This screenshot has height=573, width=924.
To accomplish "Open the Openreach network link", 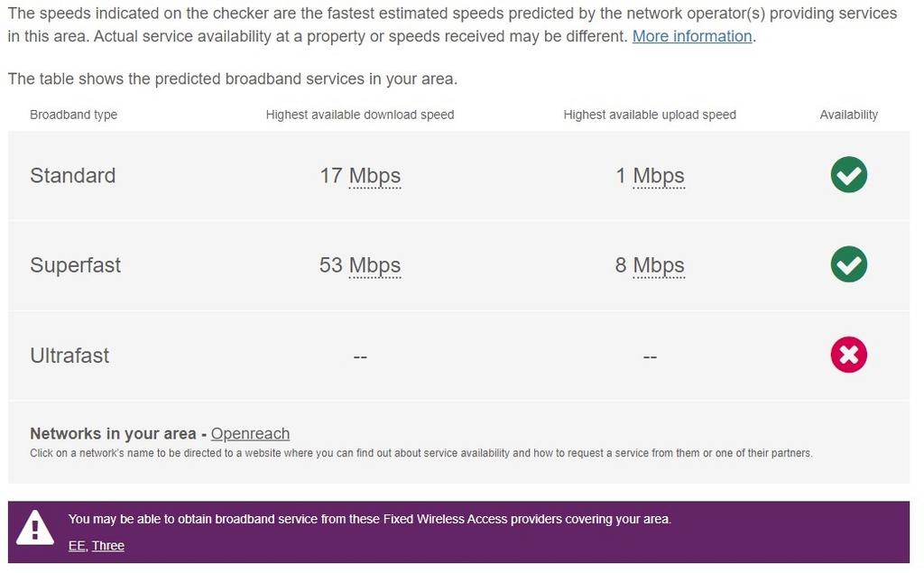I will point(250,434).
